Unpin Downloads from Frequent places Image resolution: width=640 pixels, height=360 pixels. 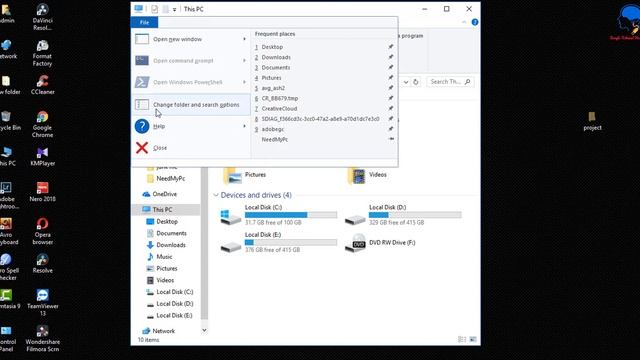pos(391,57)
